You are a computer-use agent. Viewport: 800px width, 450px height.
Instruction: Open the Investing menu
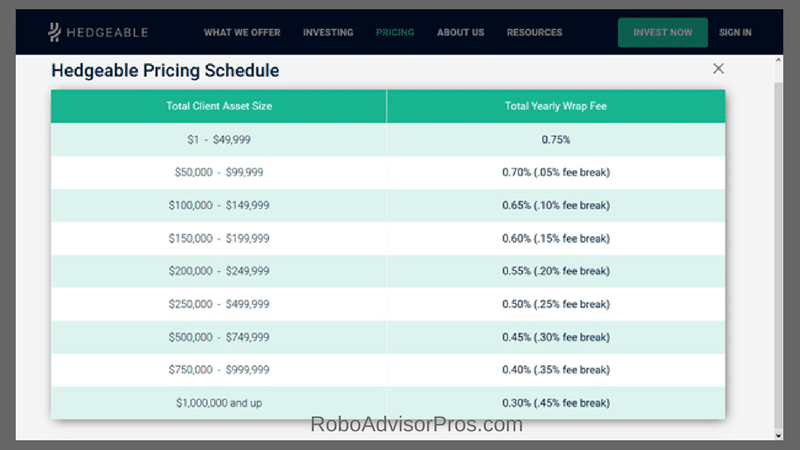point(328,32)
